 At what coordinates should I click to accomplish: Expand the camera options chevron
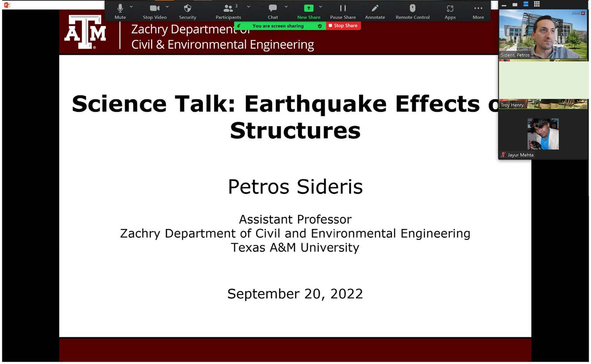pos(166,7)
